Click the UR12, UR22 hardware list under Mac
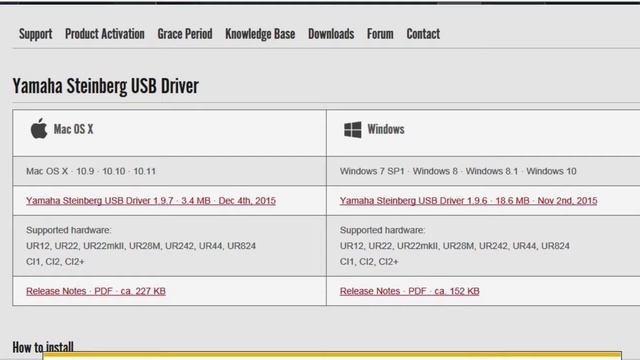The height and width of the screenshot is (360, 640). tap(141, 246)
